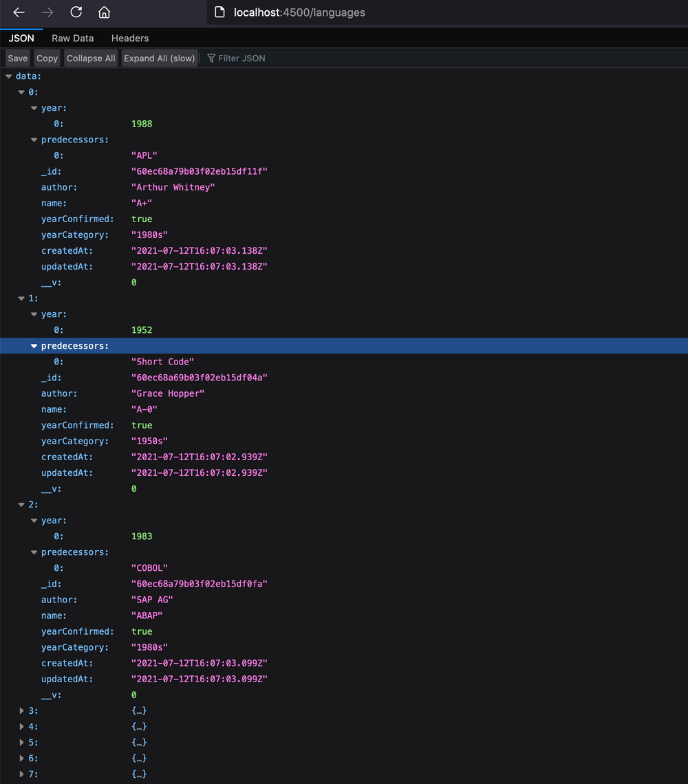Click the Collapse All button
This screenshot has width=688, height=784.
point(90,58)
